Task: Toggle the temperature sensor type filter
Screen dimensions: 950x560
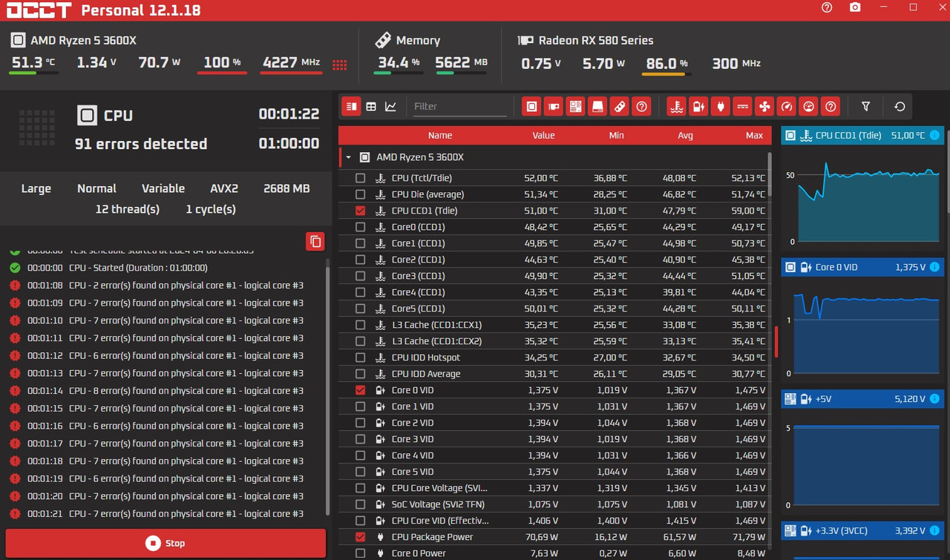Action: coord(676,107)
